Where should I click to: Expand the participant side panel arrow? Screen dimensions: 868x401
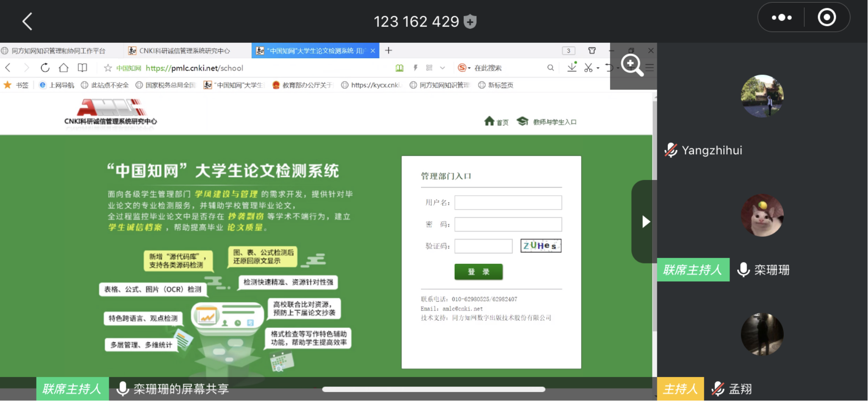(x=646, y=221)
